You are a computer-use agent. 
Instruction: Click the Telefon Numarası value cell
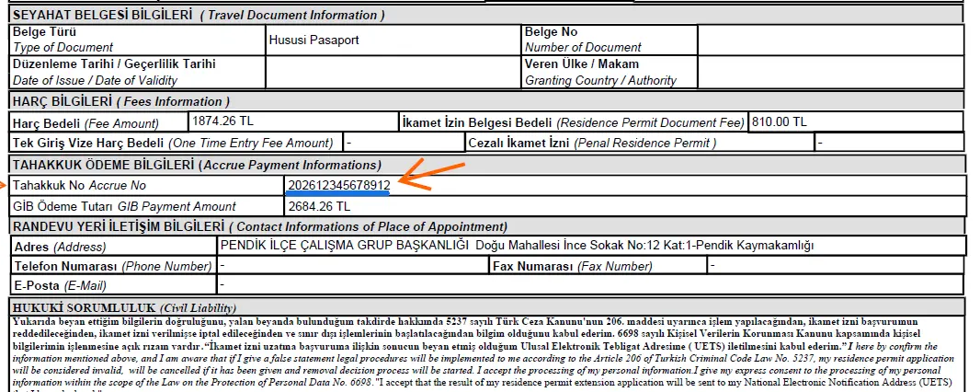(x=352, y=265)
